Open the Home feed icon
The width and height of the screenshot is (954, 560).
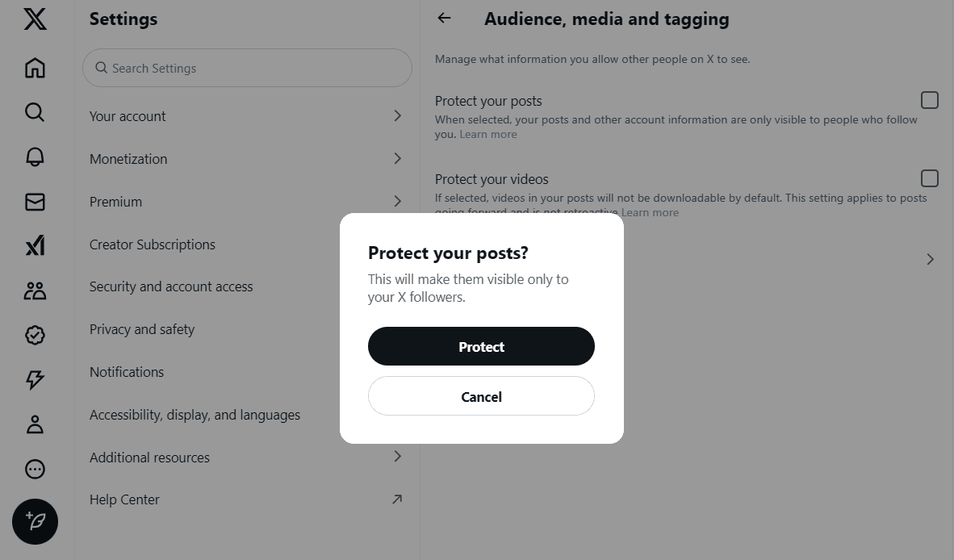[x=35, y=68]
